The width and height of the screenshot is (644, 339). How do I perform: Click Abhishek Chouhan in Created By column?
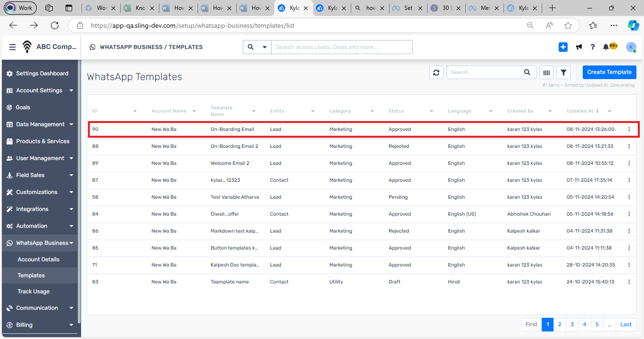pyautogui.click(x=529, y=214)
